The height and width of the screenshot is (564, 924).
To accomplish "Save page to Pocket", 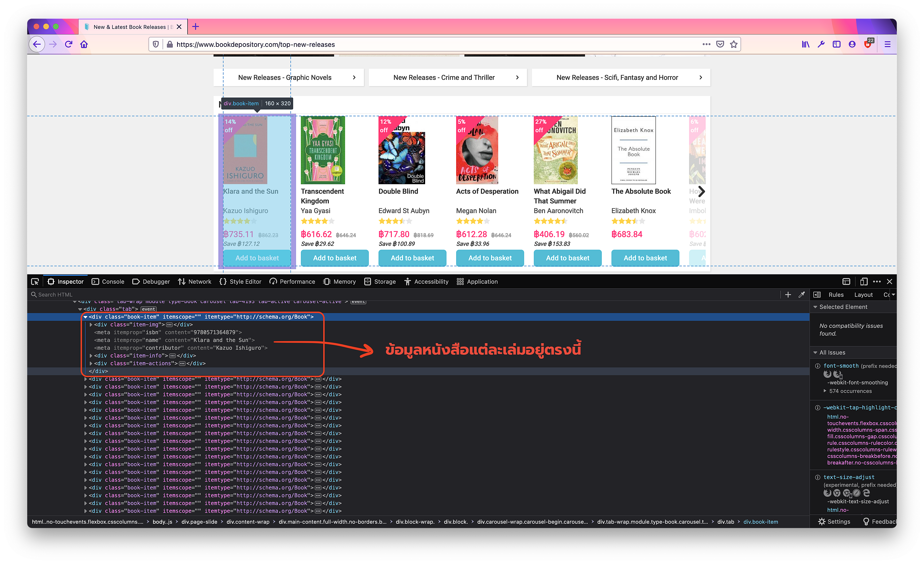I will 720,44.
